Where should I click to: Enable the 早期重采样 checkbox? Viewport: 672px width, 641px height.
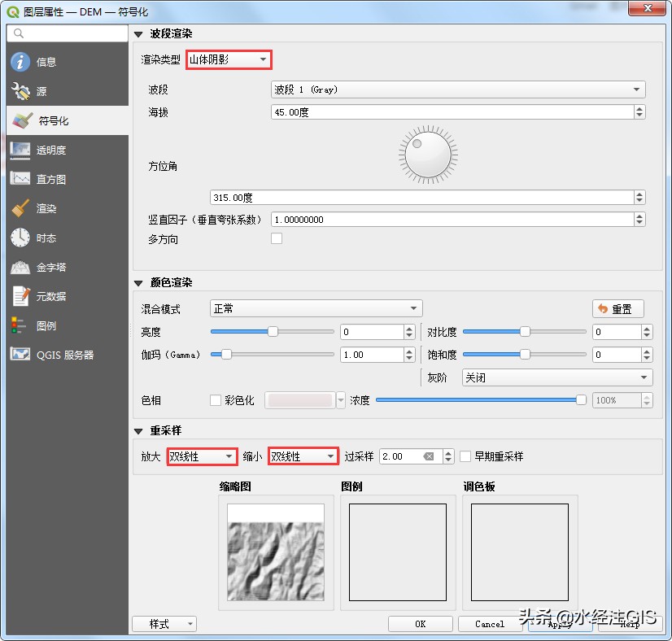click(x=465, y=456)
